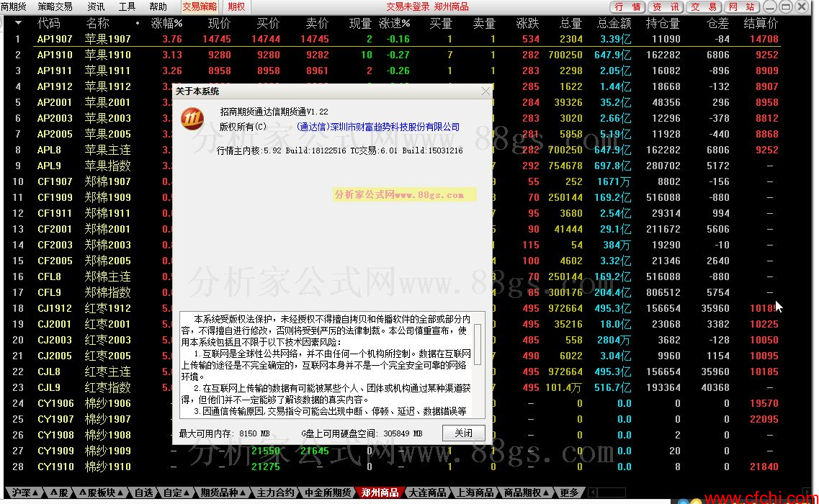Open the A股 bottom tab dropdown
The height and width of the screenshot is (504, 819).
[59, 492]
